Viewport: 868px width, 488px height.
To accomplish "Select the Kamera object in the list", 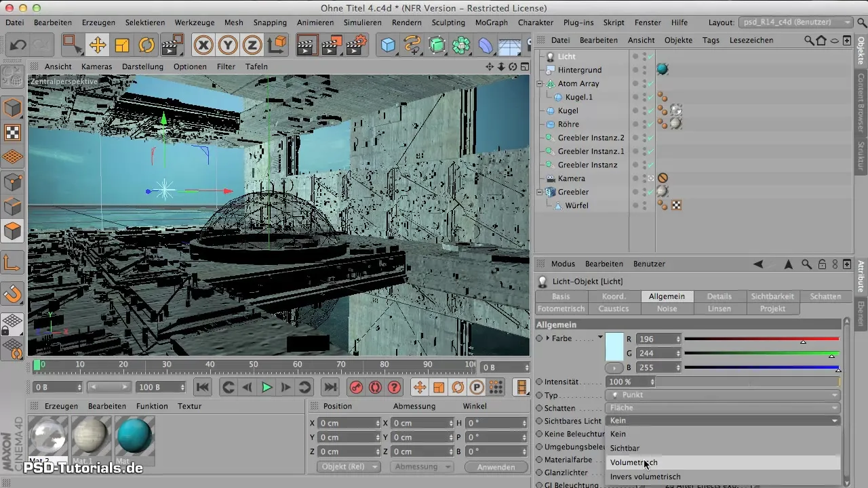I will [571, 178].
